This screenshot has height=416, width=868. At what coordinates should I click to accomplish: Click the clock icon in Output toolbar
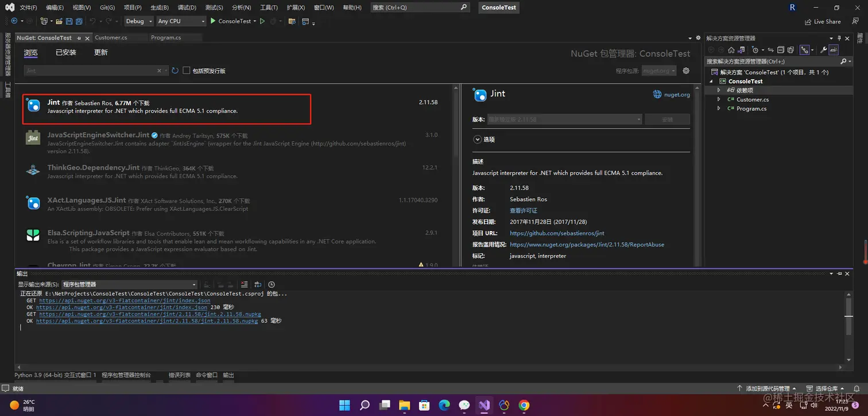pos(272,284)
